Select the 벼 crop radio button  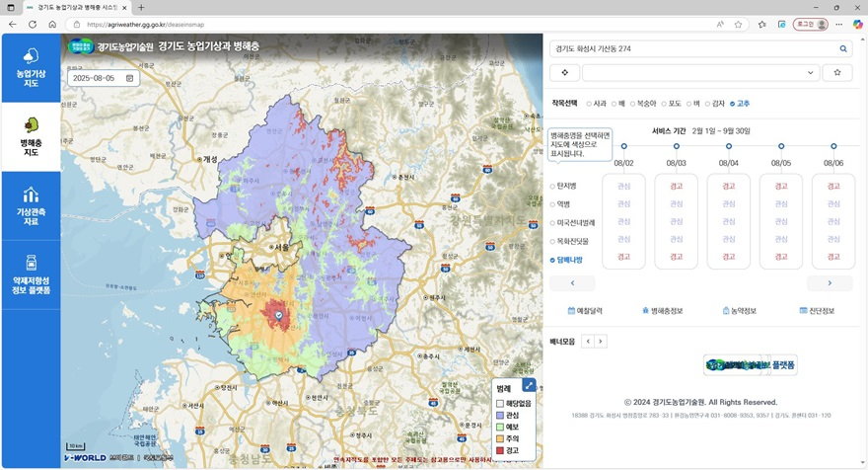pos(689,104)
